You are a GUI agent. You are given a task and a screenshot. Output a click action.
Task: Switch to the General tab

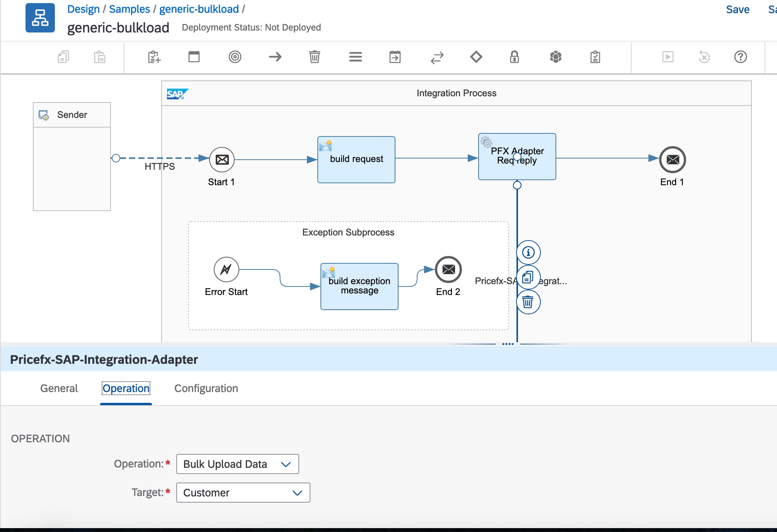pyautogui.click(x=59, y=388)
